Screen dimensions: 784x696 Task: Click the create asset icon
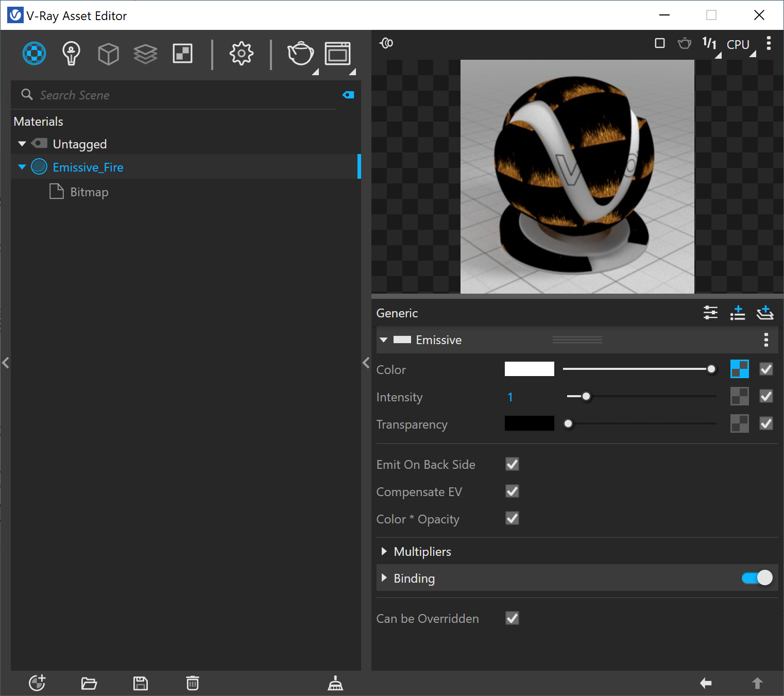[x=37, y=683]
